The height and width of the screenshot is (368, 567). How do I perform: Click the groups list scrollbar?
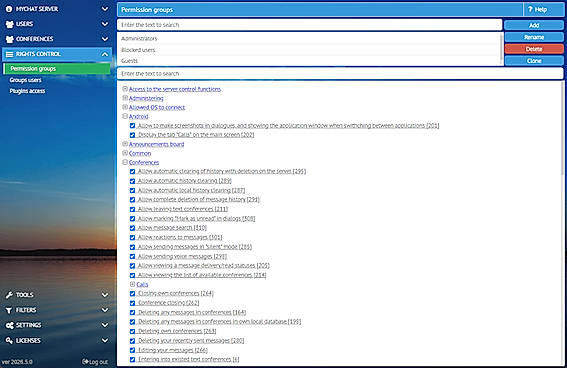pos(501,48)
